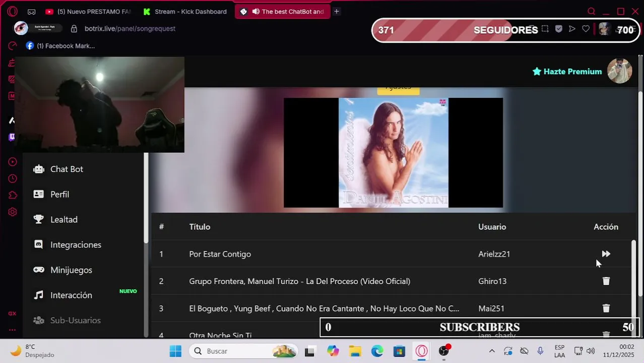
Task: Click the Hazte Premium link
Action: point(567,72)
